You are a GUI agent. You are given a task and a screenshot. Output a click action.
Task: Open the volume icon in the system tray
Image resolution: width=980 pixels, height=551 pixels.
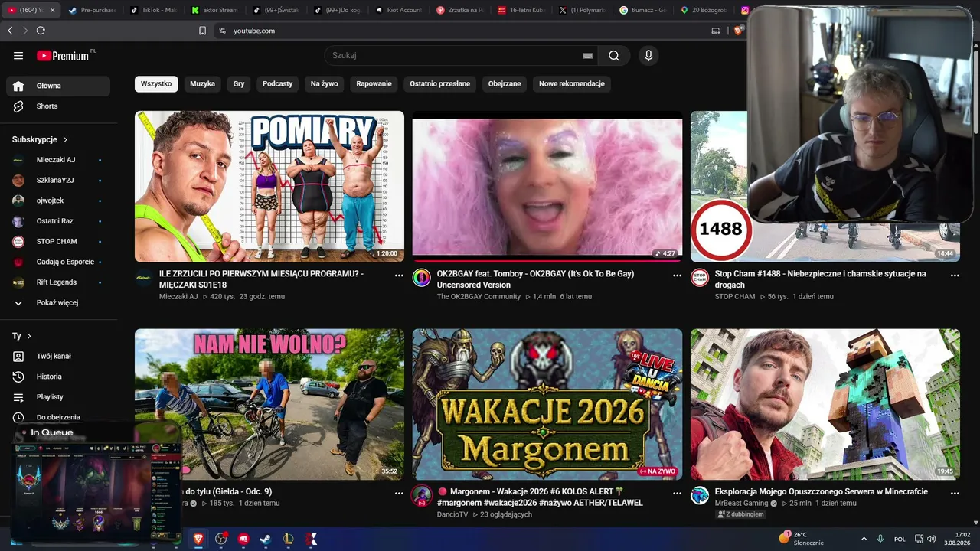pos(931,539)
